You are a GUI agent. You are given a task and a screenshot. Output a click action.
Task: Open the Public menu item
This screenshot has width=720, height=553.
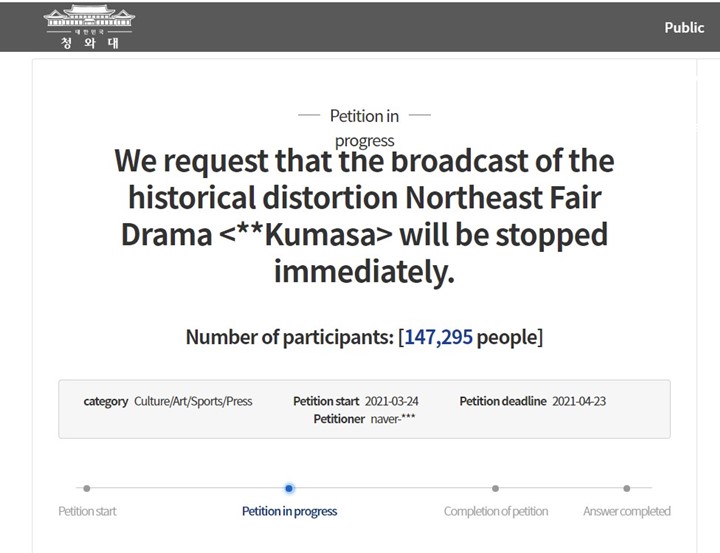pyautogui.click(x=684, y=27)
